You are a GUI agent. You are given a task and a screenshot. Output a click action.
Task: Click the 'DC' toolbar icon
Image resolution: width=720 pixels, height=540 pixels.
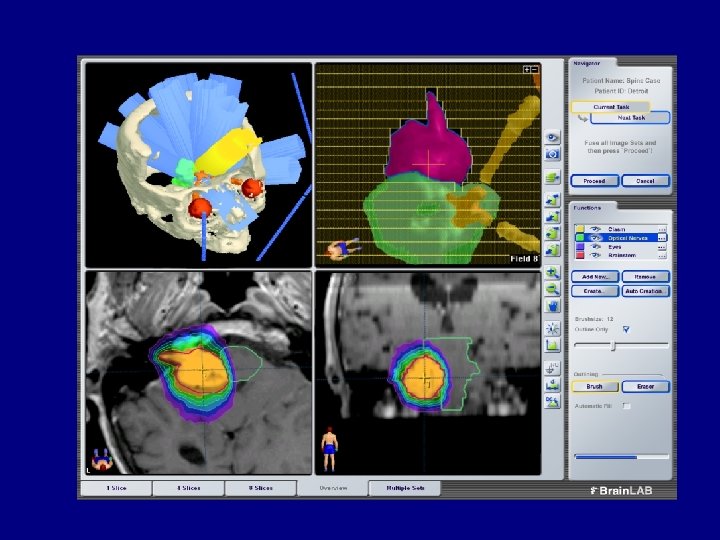552,402
